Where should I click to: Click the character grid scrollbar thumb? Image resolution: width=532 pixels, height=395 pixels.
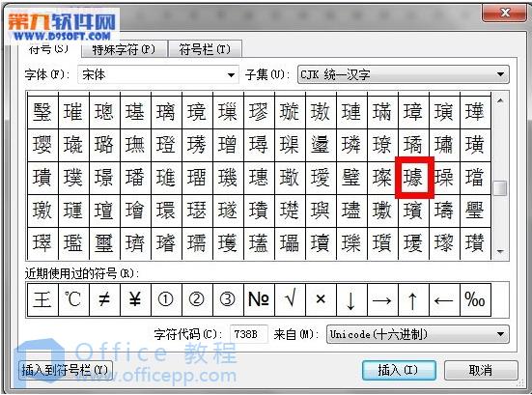(x=500, y=188)
